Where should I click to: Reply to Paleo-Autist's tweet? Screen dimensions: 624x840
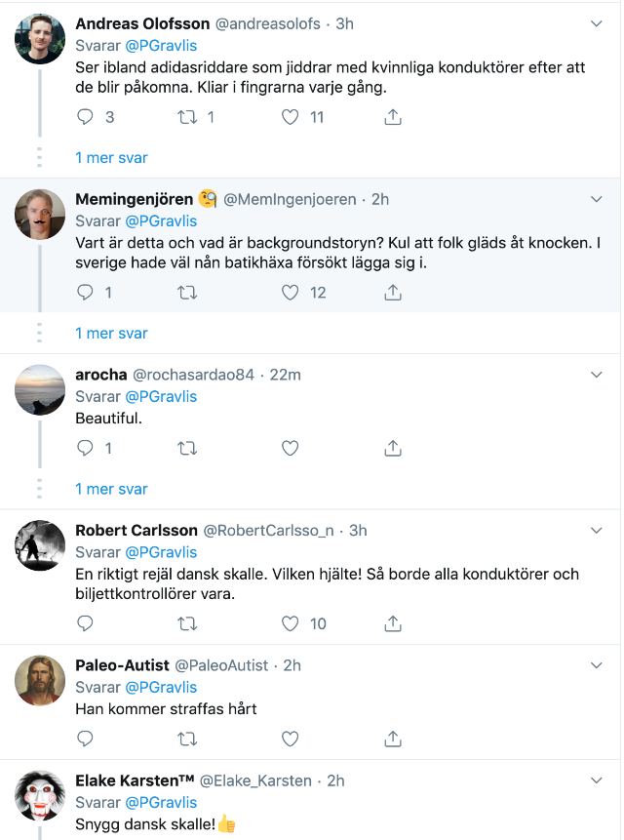click(x=85, y=740)
